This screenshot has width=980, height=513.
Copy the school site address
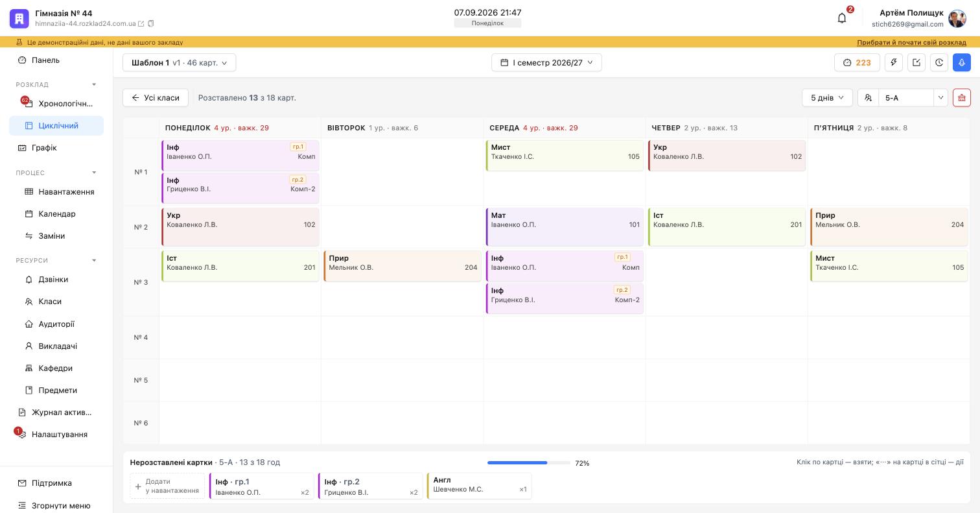click(151, 24)
